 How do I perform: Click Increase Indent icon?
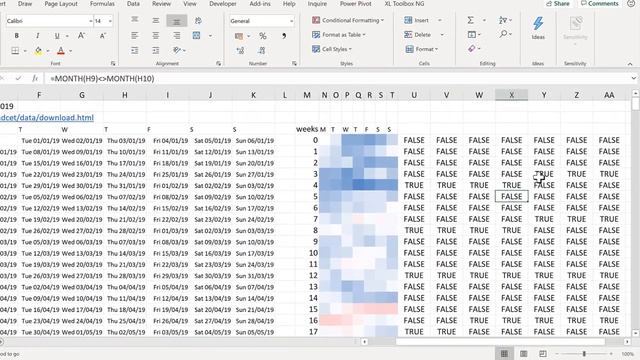coord(156,51)
